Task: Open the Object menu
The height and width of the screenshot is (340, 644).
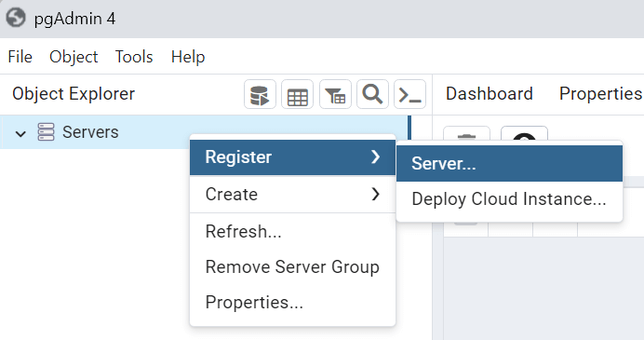Action: 74,57
